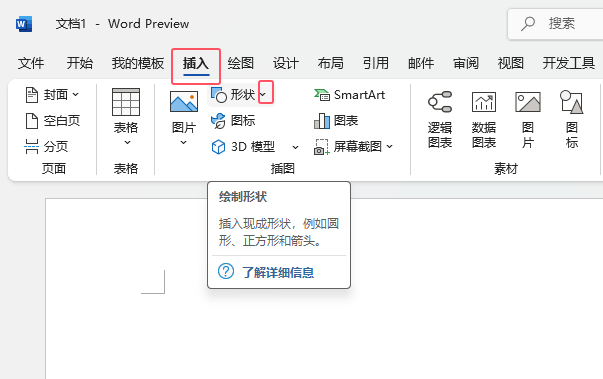603x379 pixels.
Task: Switch to the 绘图 tab
Action: point(240,63)
